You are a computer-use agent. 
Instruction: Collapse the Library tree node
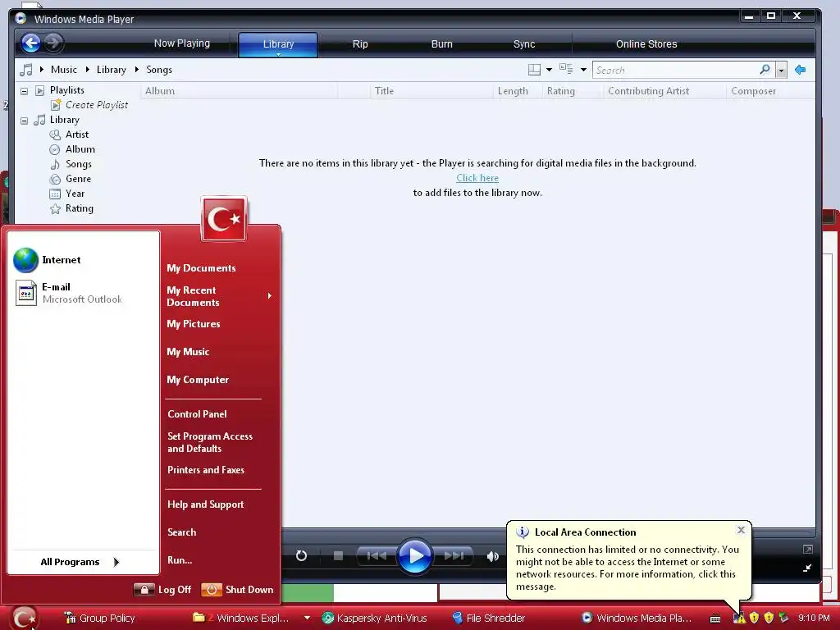[24, 121]
